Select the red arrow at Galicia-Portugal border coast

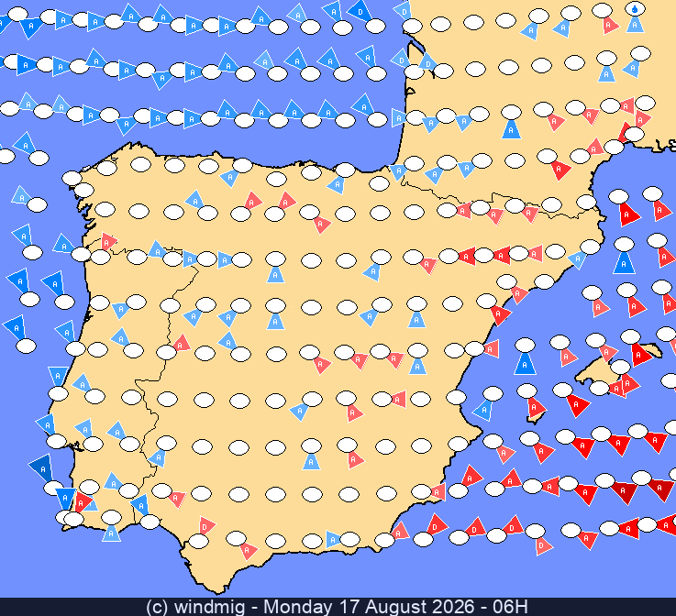pos(108,242)
